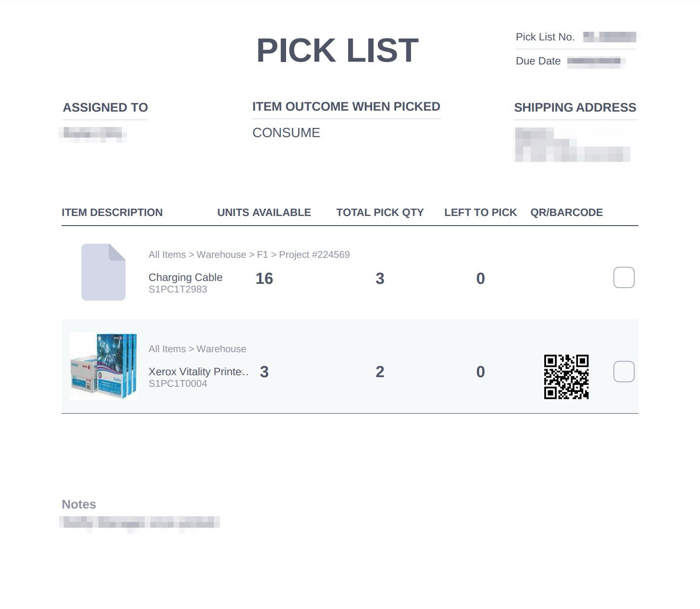Viewport: 700px width, 609px height.
Task: Click the Notes section heading
Action: [x=79, y=504]
